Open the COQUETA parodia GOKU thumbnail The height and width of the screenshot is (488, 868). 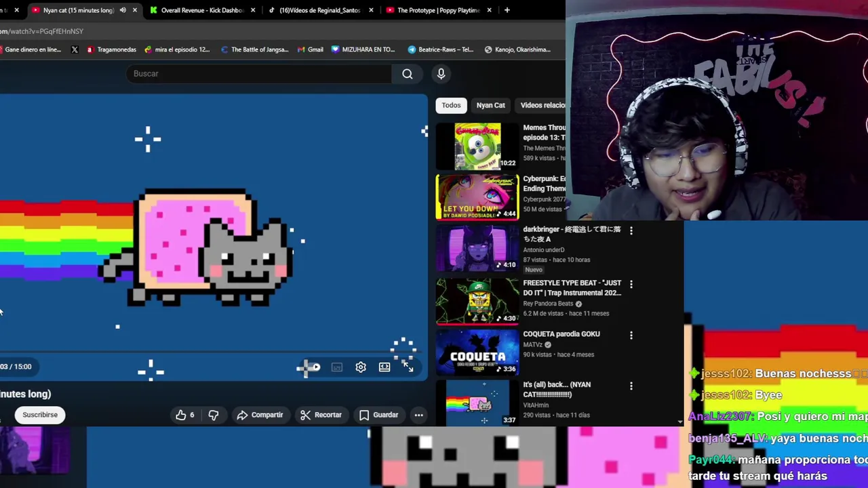coord(477,352)
